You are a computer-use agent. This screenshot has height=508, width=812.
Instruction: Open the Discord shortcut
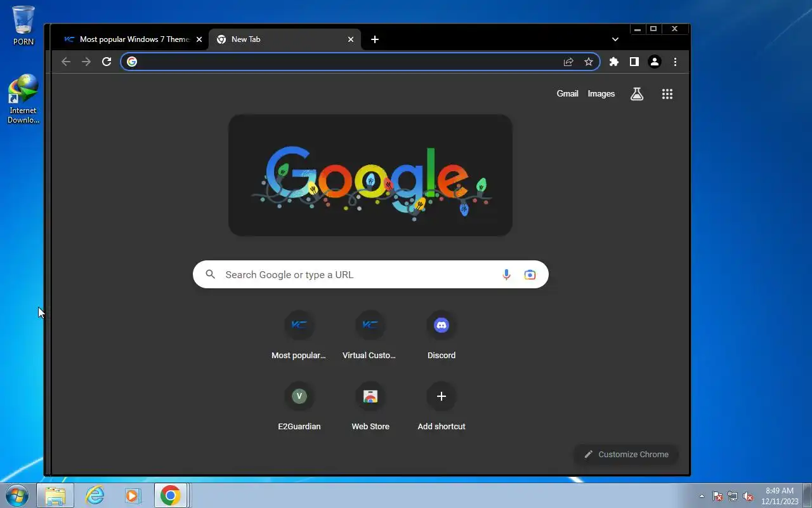(442, 335)
